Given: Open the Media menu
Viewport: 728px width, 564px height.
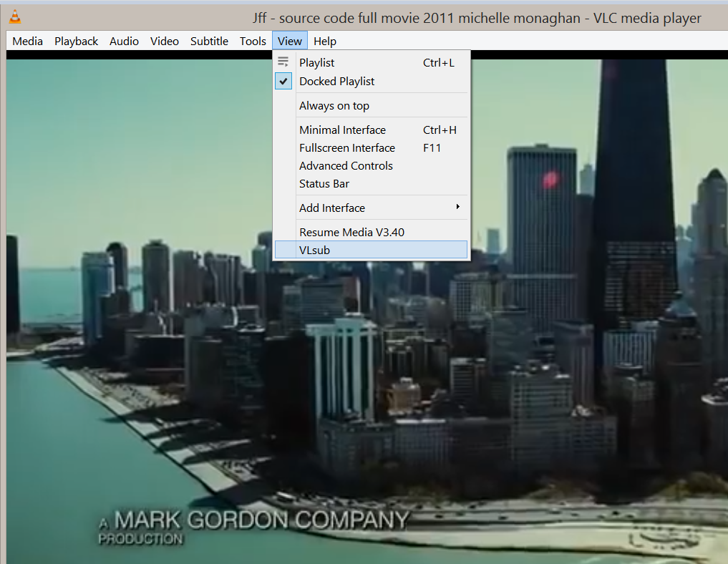Looking at the screenshot, I should tap(27, 41).
